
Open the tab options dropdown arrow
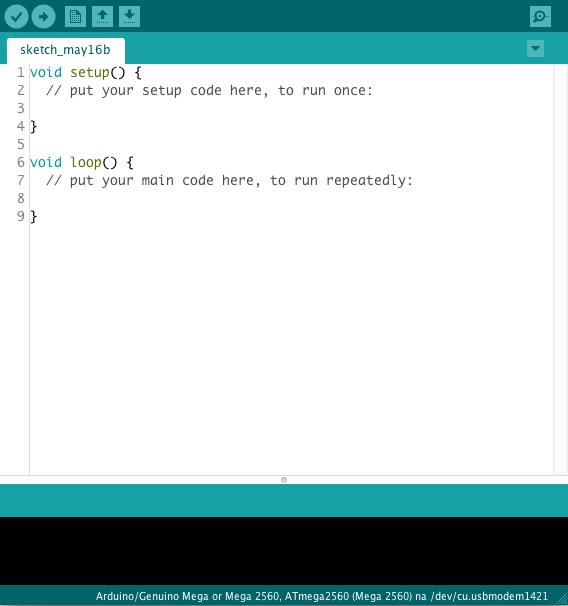[x=535, y=49]
